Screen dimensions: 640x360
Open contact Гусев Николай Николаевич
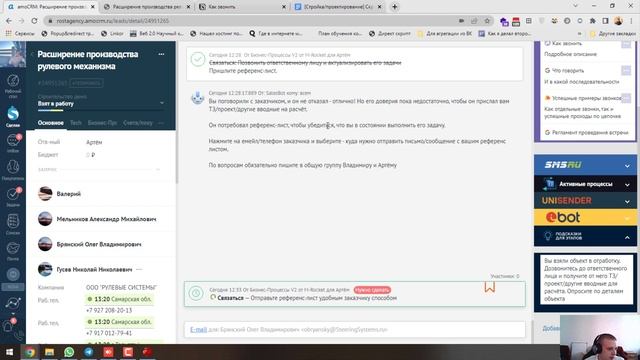pyautogui.click(x=94, y=270)
